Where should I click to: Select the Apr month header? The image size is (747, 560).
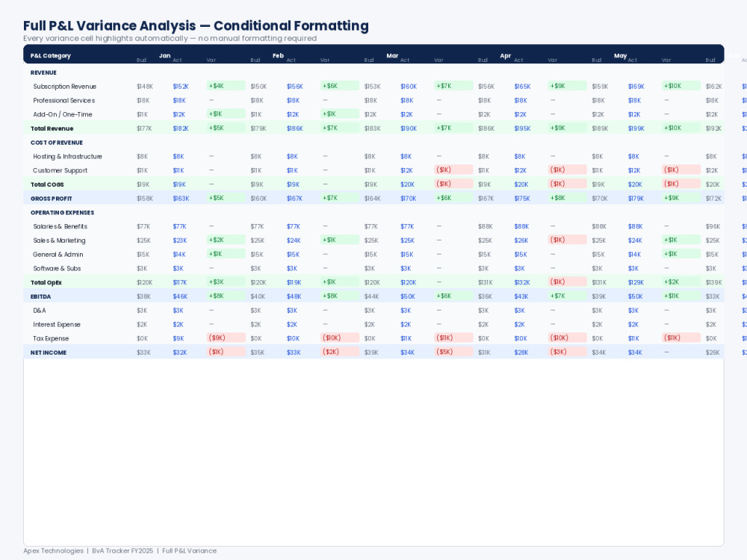point(506,56)
